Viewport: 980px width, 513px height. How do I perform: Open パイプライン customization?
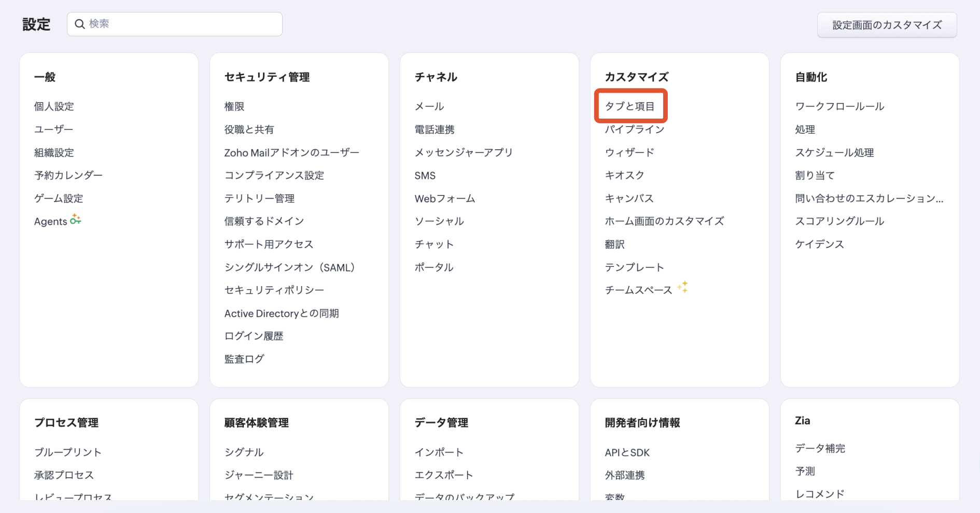(x=634, y=130)
